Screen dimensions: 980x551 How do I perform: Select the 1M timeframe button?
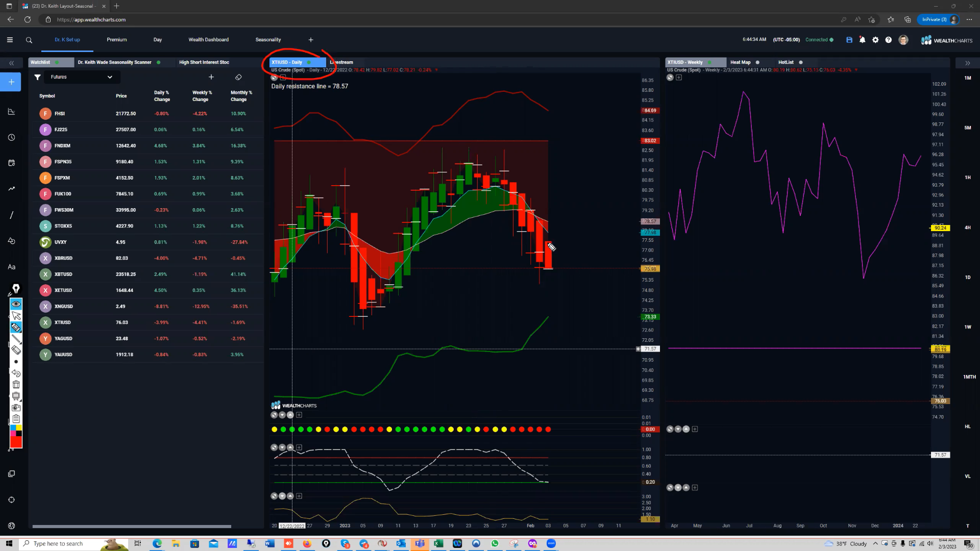(968, 78)
